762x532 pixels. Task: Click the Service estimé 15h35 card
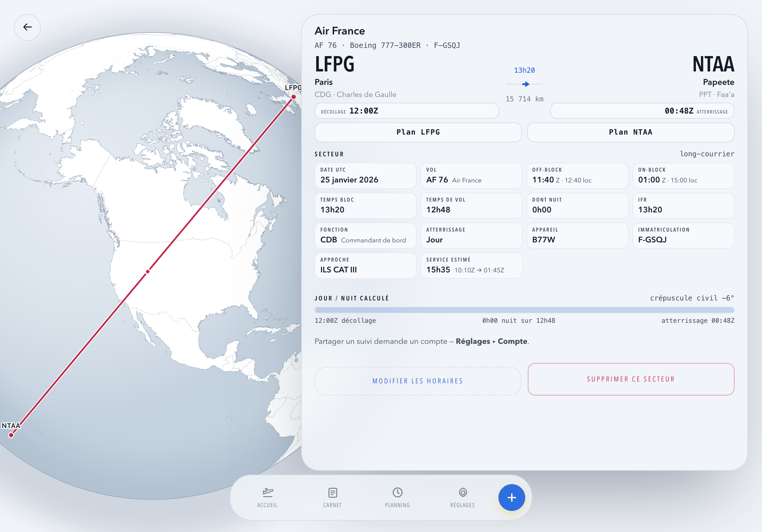coord(471,265)
